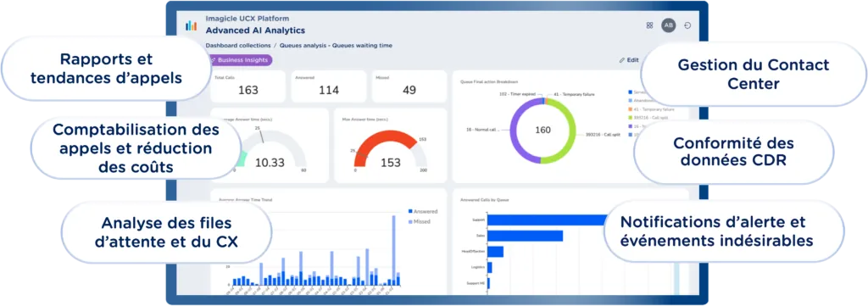Toggle the Missed series in trend legend
The image size is (868, 306).
(x=419, y=221)
